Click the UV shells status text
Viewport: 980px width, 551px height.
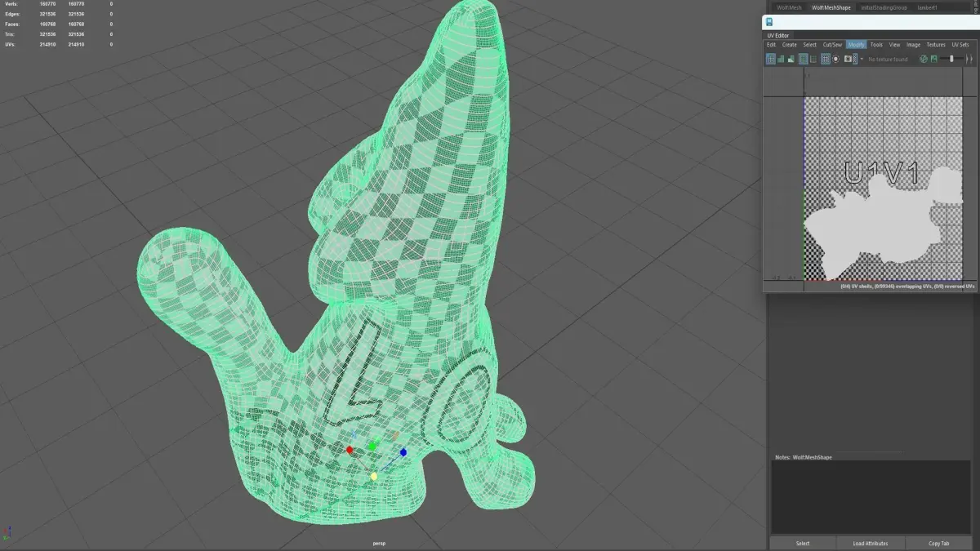click(906, 287)
